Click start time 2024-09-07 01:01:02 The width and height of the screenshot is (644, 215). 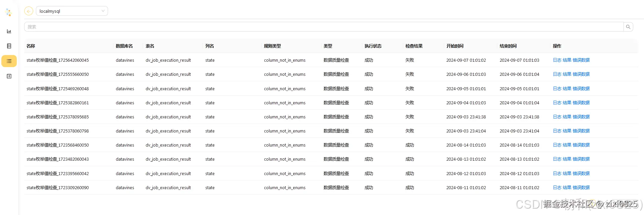466,60
